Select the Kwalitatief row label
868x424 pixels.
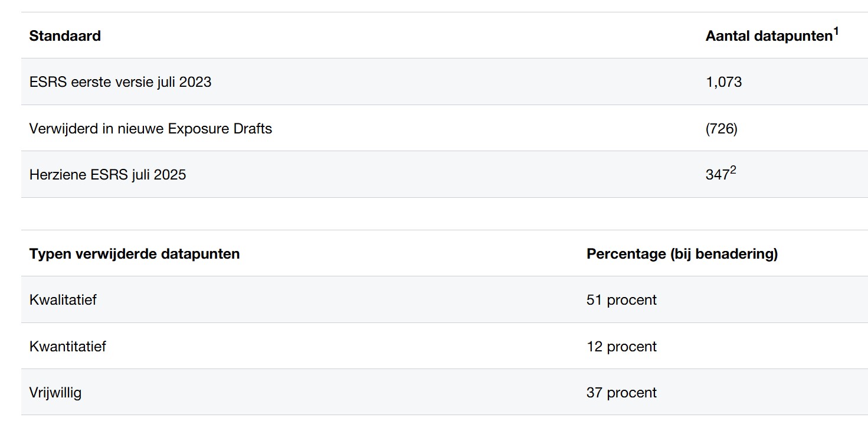[x=63, y=300]
